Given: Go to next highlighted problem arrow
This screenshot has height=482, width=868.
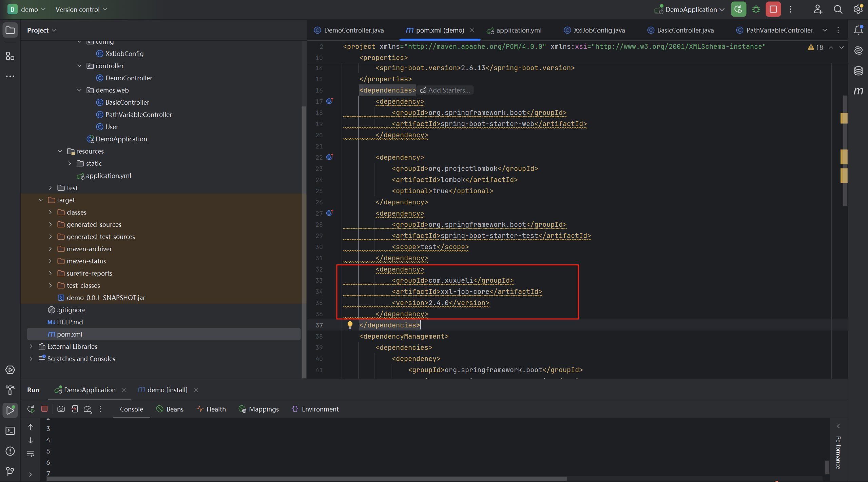Looking at the screenshot, I should (842, 47).
